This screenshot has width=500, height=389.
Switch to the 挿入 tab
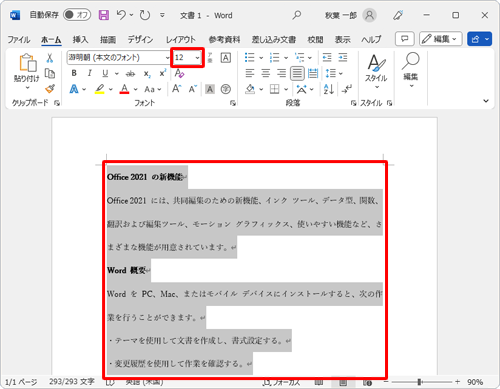(80, 39)
